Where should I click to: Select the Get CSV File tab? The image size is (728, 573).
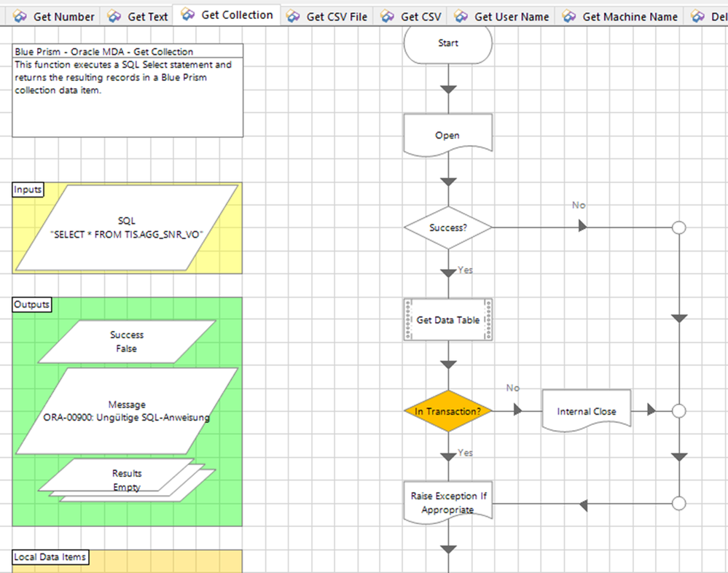pyautogui.click(x=327, y=17)
